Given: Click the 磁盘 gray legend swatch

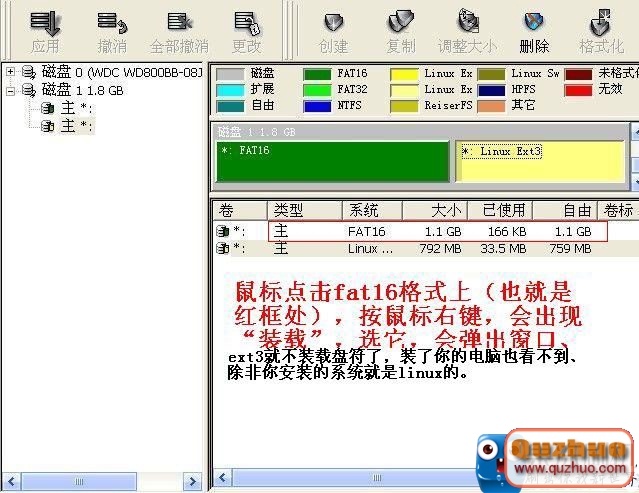Looking at the screenshot, I should point(230,74).
